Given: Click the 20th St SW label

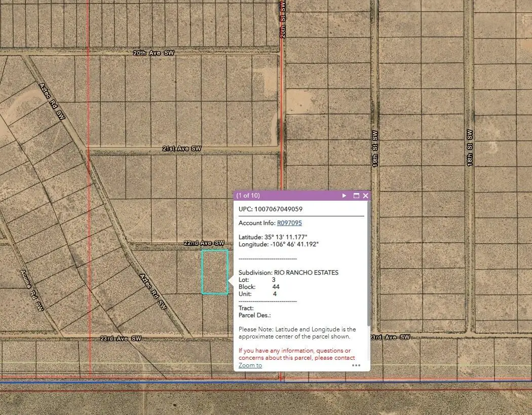Looking at the screenshot, I should pos(282,20).
